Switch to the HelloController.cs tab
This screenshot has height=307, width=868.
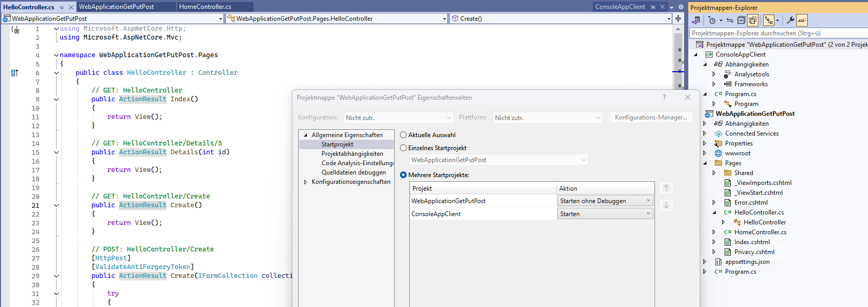(29, 7)
